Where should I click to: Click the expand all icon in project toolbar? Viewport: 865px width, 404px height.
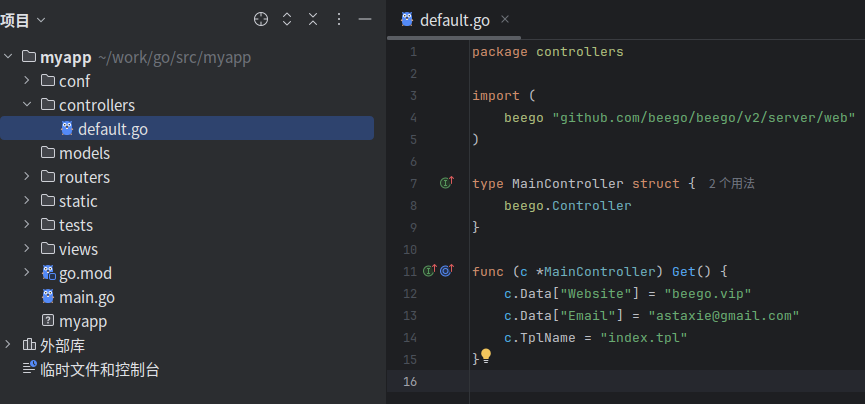(287, 20)
